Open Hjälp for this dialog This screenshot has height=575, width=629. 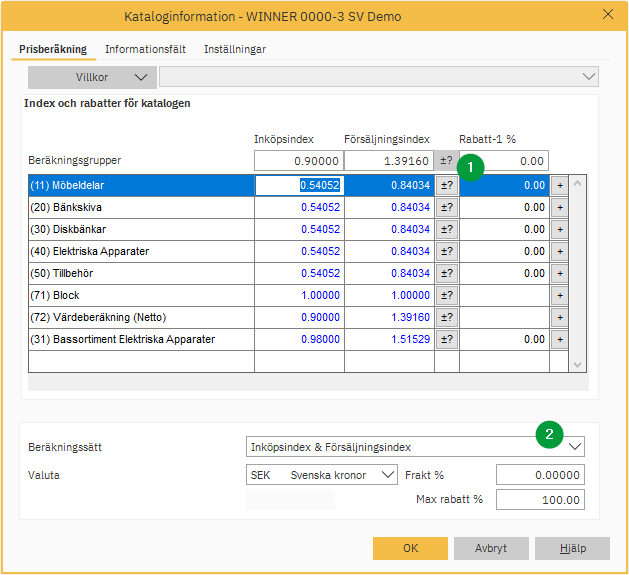[x=572, y=548]
